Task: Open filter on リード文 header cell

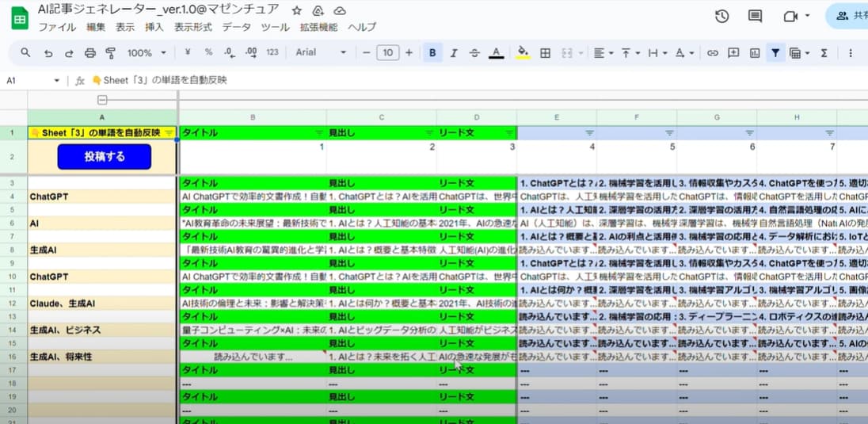Action: pos(509,133)
